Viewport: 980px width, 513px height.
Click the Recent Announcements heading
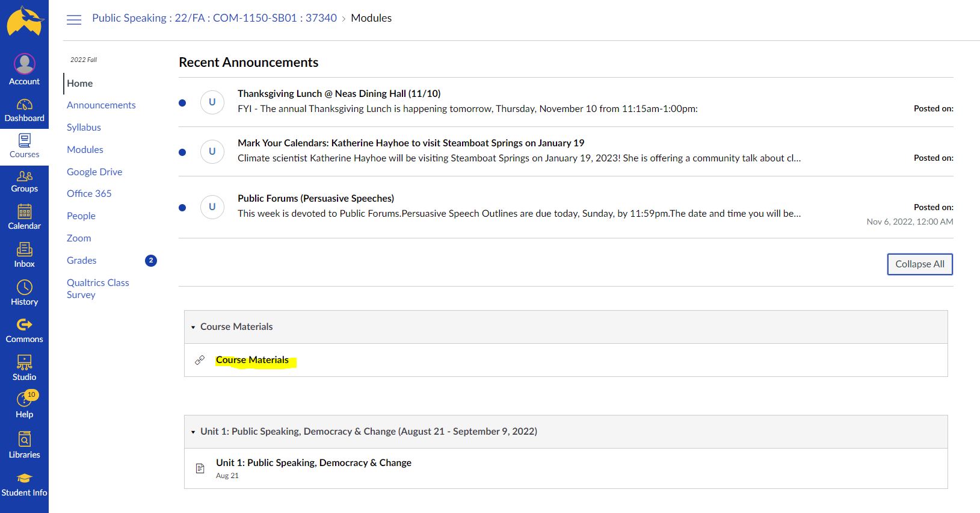248,63
